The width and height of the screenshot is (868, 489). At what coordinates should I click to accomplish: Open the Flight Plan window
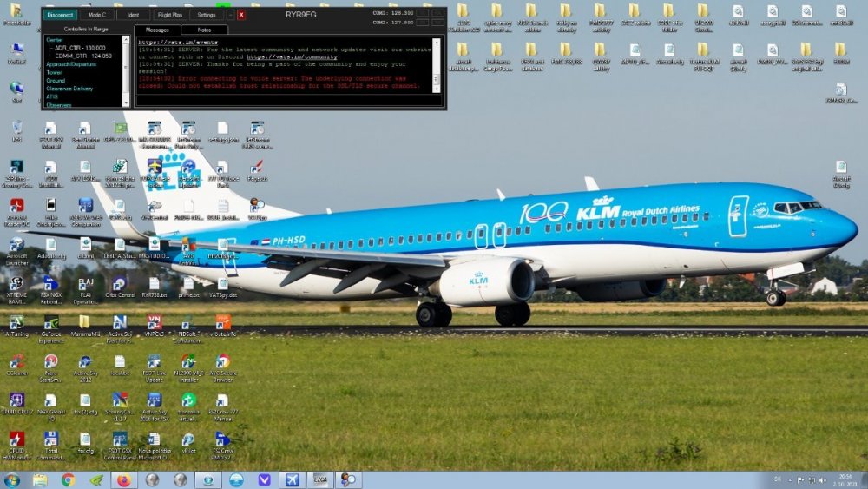[168, 15]
